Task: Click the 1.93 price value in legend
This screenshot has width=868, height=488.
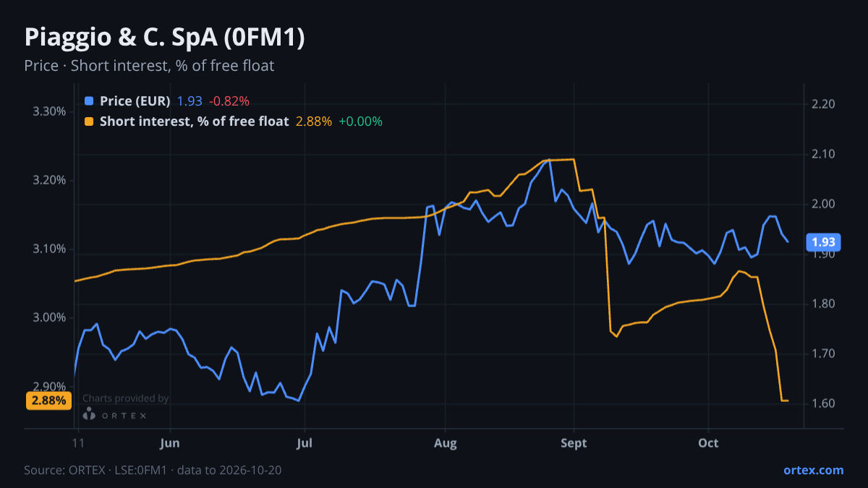Action: click(x=190, y=101)
